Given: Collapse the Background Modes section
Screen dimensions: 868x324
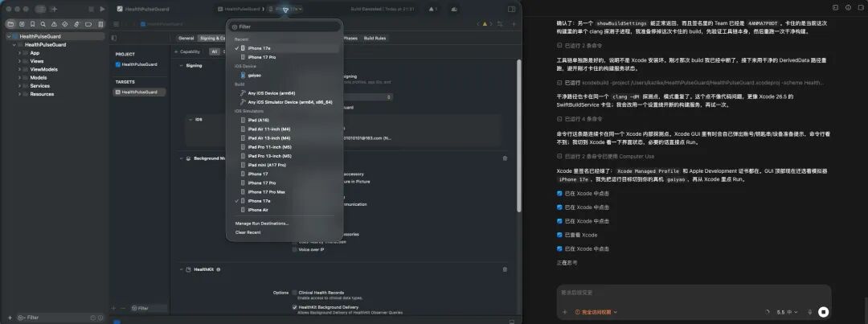Looking at the screenshot, I should click(x=181, y=158).
